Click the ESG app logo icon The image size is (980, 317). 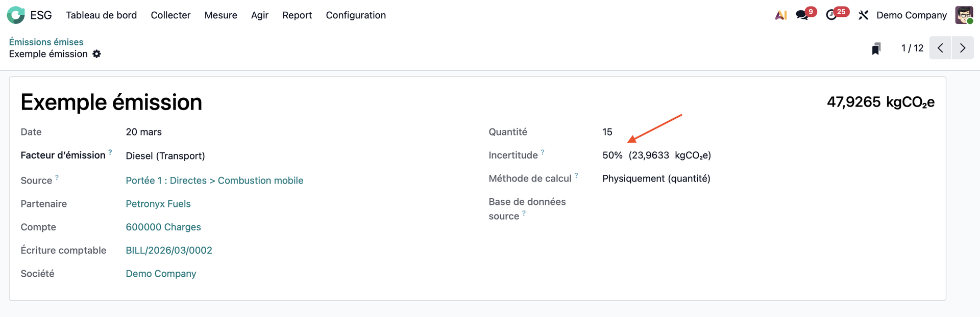pyautogui.click(x=16, y=15)
